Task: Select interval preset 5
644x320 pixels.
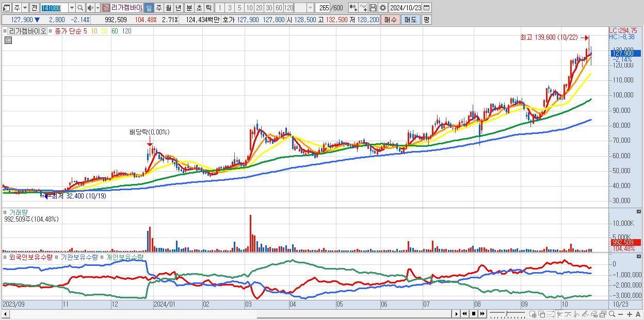Action: [239, 8]
